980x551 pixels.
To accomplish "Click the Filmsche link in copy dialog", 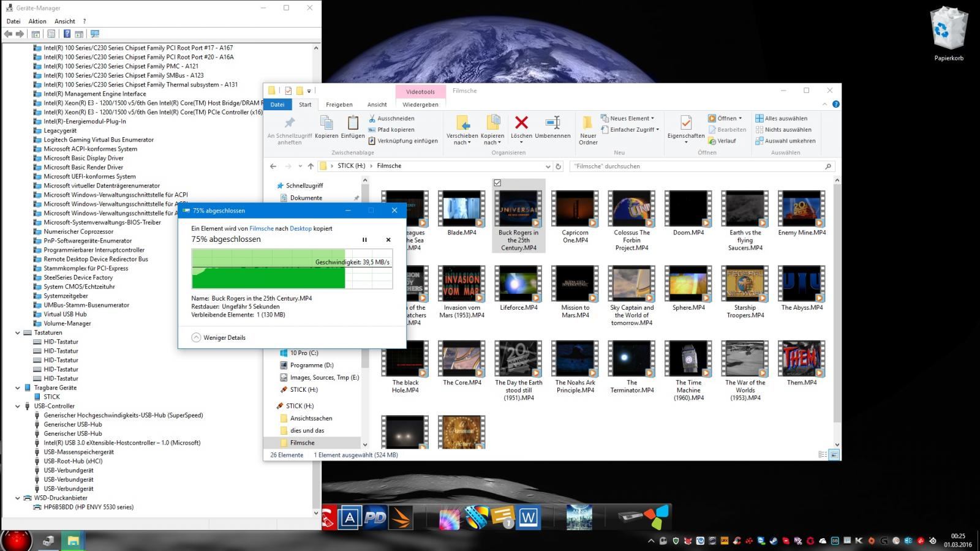I will [x=262, y=228].
